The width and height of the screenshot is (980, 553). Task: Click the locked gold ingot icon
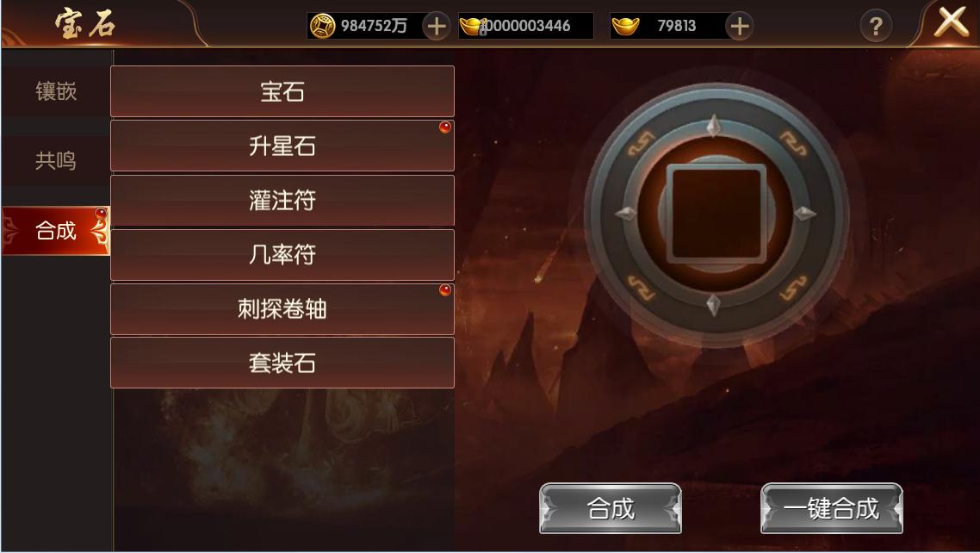click(x=473, y=26)
